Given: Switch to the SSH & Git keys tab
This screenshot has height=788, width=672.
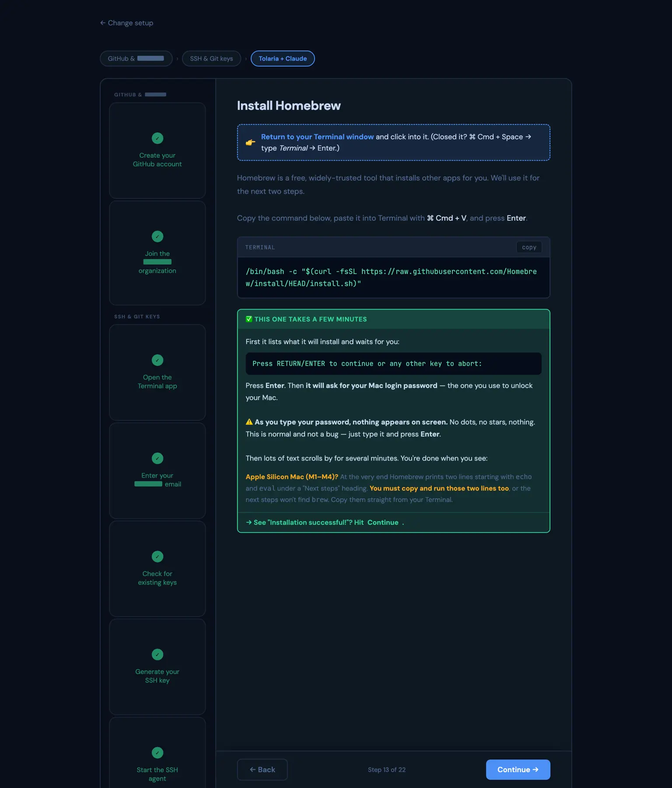Looking at the screenshot, I should coord(212,59).
